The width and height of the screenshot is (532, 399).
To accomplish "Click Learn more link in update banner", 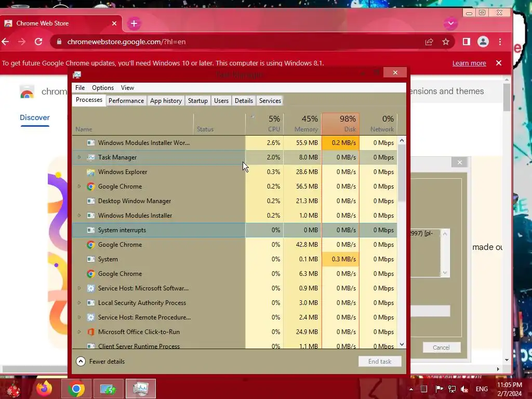I will pos(469,63).
